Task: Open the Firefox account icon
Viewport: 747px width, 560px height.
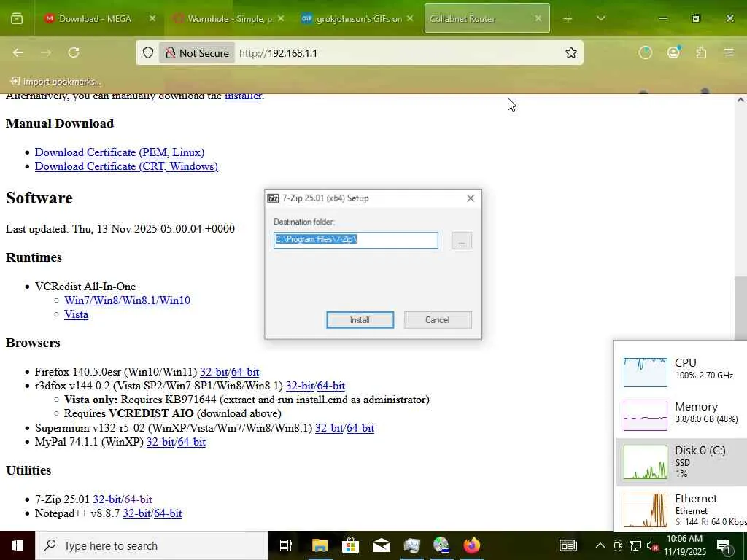Action: point(673,52)
